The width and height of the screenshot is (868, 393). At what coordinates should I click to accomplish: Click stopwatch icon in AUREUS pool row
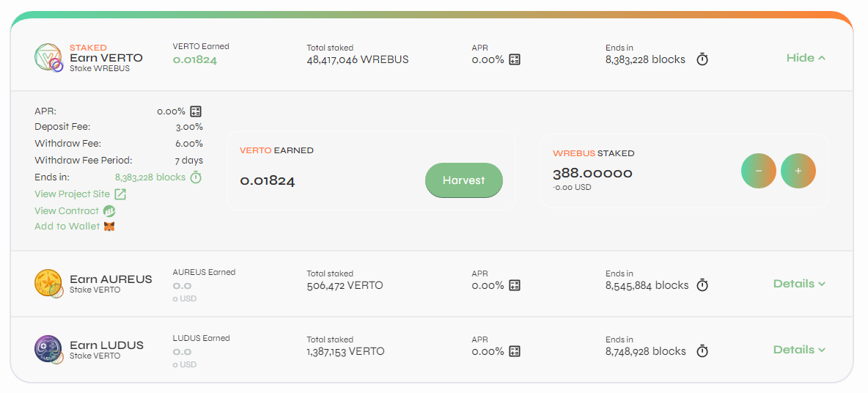coord(702,285)
